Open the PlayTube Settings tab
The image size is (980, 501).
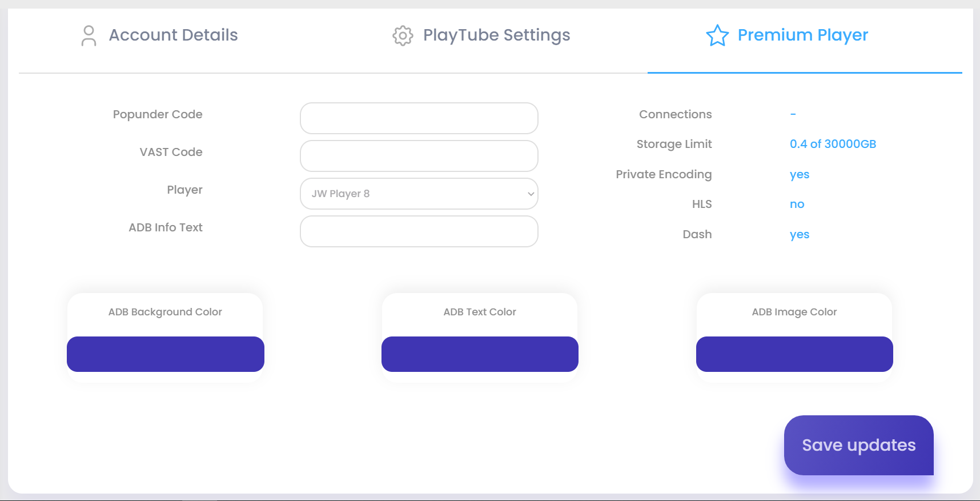pos(496,35)
